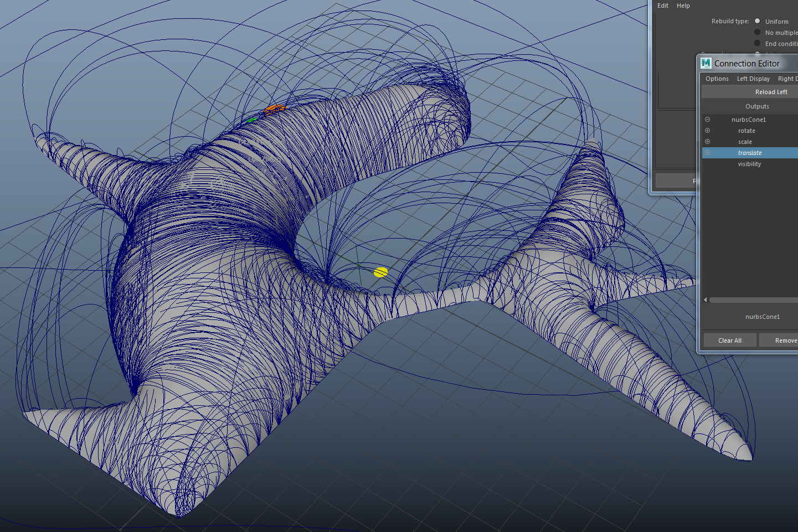Image resolution: width=798 pixels, height=532 pixels.
Task: Expand the translate attribute
Action: click(x=707, y=153)
